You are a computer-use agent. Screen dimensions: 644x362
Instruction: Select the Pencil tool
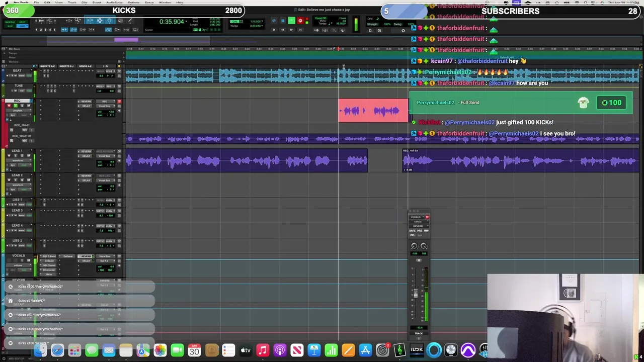tap(130, 21)
